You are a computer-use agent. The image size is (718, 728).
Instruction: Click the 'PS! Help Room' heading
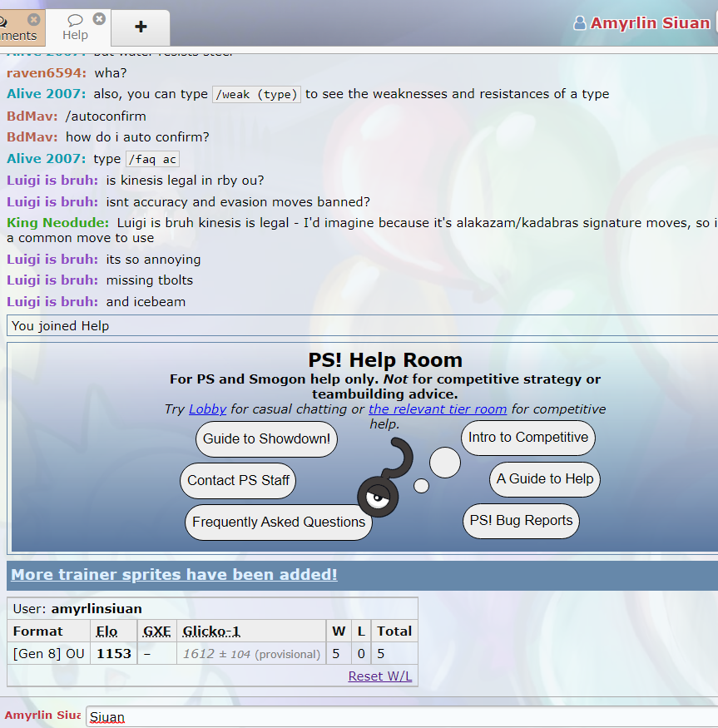pyautogui.click(x=385, y=360)
